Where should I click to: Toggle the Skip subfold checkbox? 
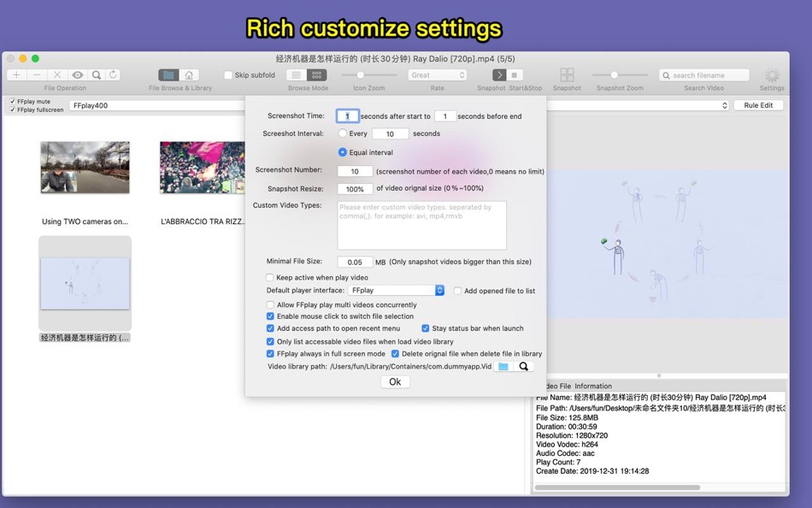click(228, 75)
